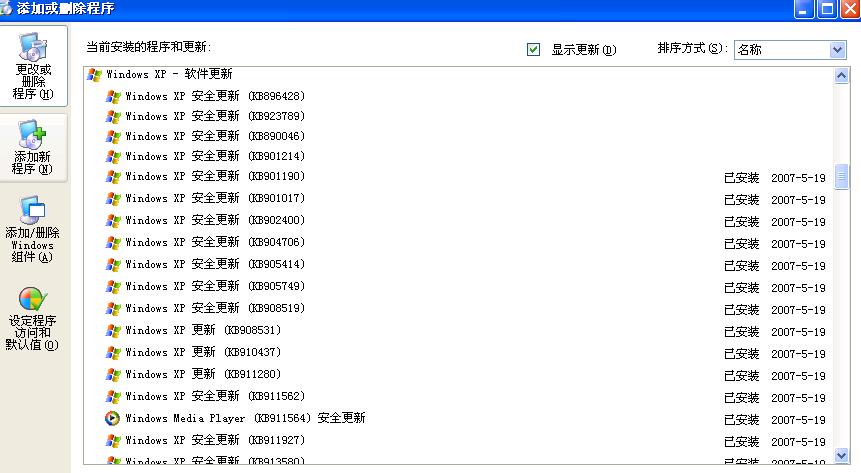The height and width of the screenshot is (473, 861).
Task: Select Windows XP 安全更新 (KB902400) entry
Action: (x=215, y=220)
